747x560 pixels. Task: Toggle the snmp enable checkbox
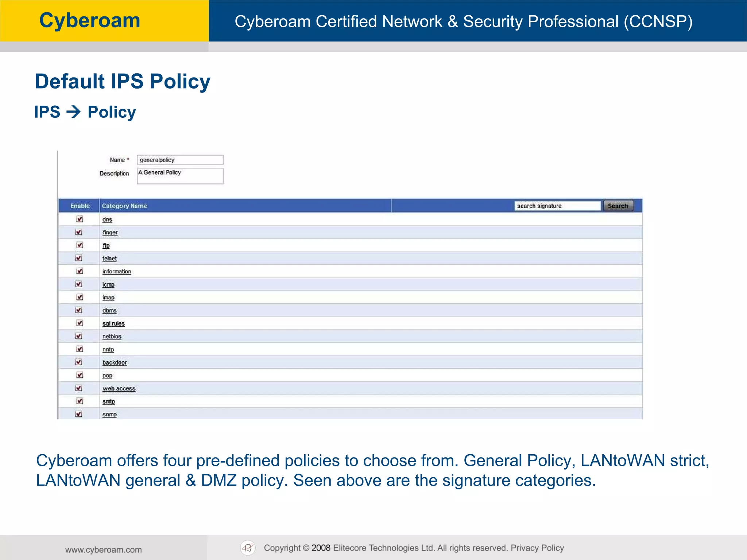79,414
